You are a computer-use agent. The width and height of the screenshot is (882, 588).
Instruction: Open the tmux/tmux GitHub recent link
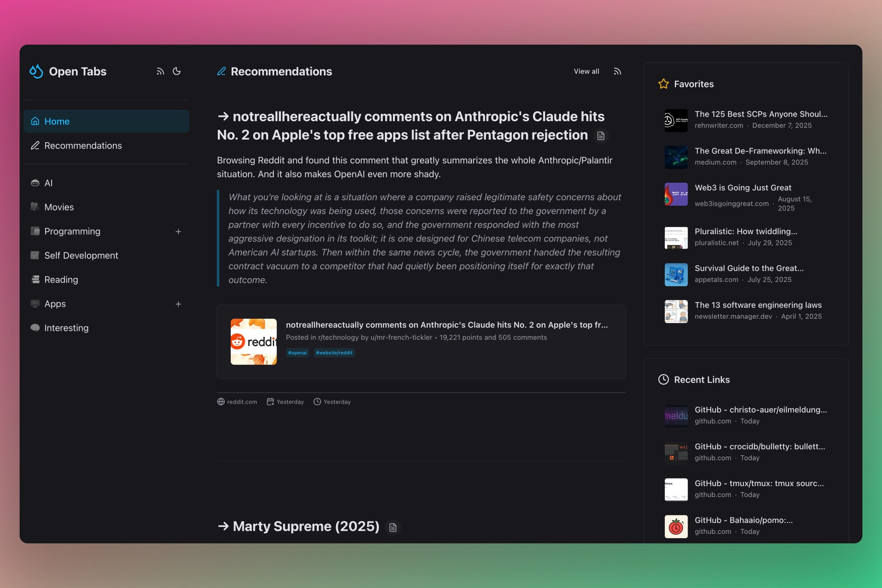point(759,483)
